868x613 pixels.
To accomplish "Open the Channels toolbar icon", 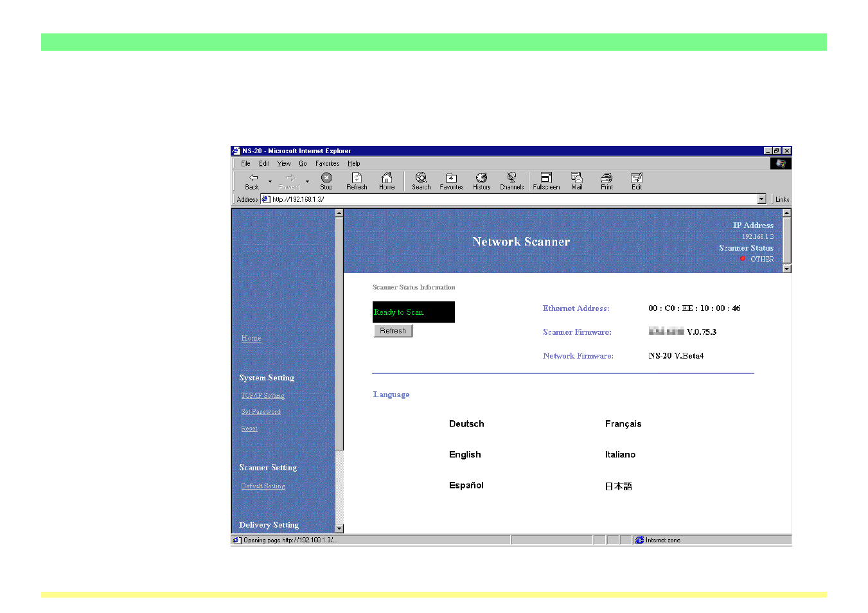I will click(x=511, y=181).
